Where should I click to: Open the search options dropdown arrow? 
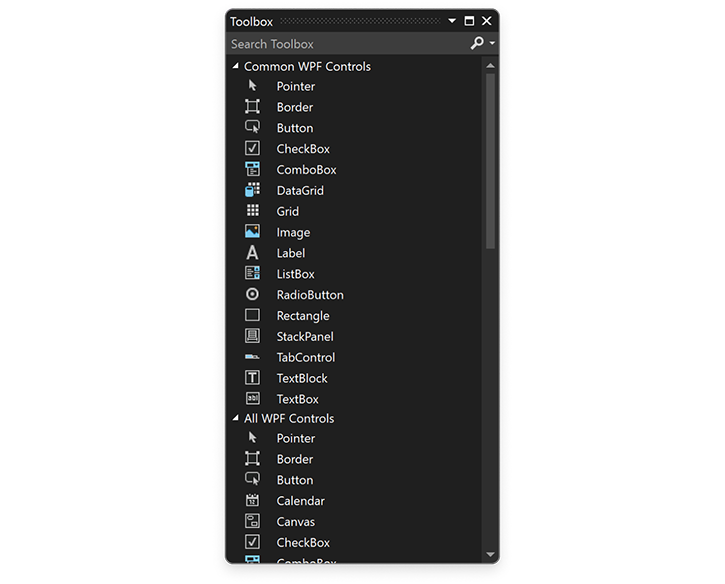pos(492,43)
